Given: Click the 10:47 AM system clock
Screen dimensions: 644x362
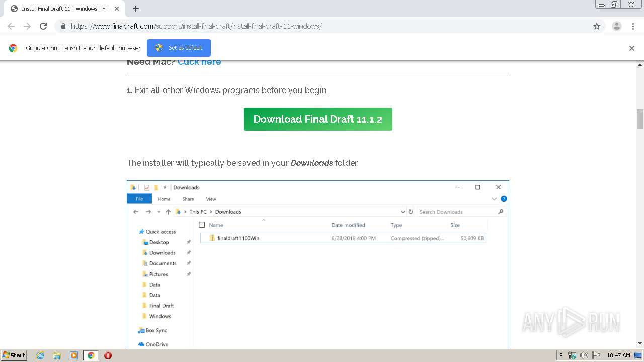Looking at the screenshot, I should coord(618,355).
